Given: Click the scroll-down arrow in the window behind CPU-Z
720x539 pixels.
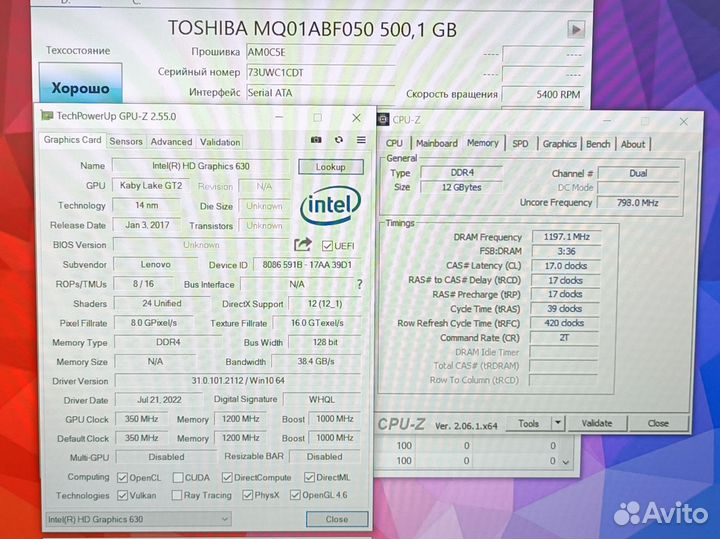Looking at the screenshot, I should pos(566,462).
